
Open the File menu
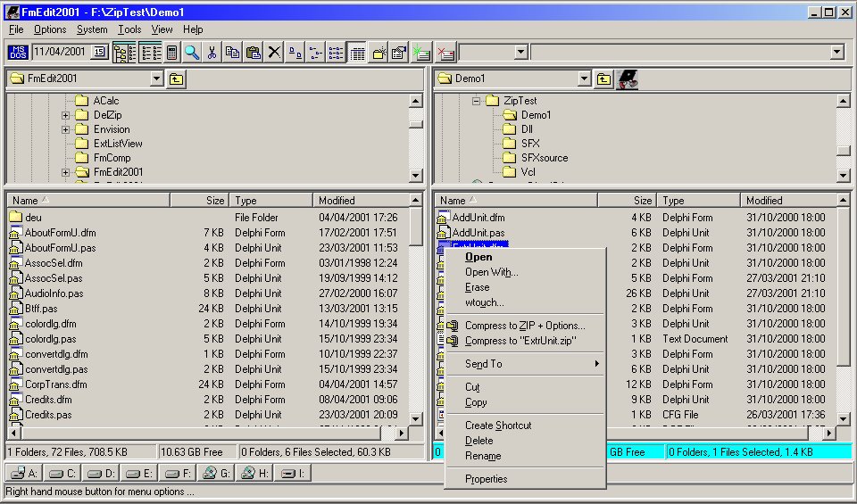coord(16,29)
